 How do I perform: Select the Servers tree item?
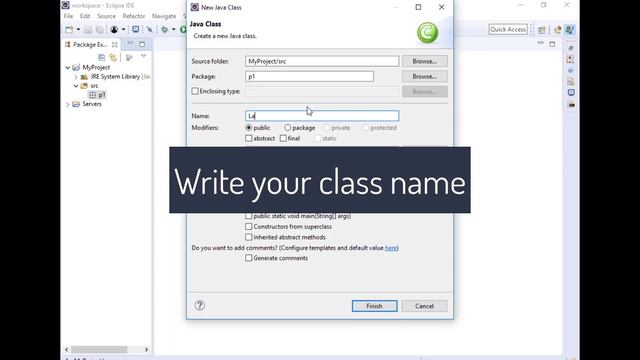(91, 104)
